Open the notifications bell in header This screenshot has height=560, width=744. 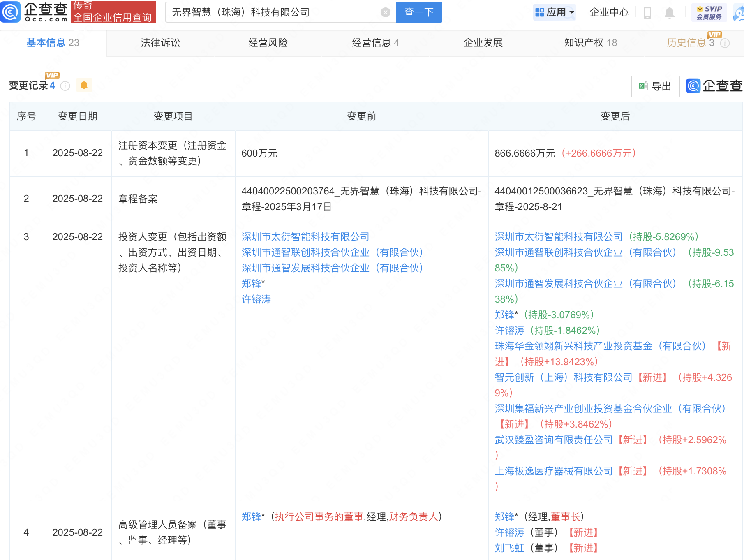coord(669,13)
